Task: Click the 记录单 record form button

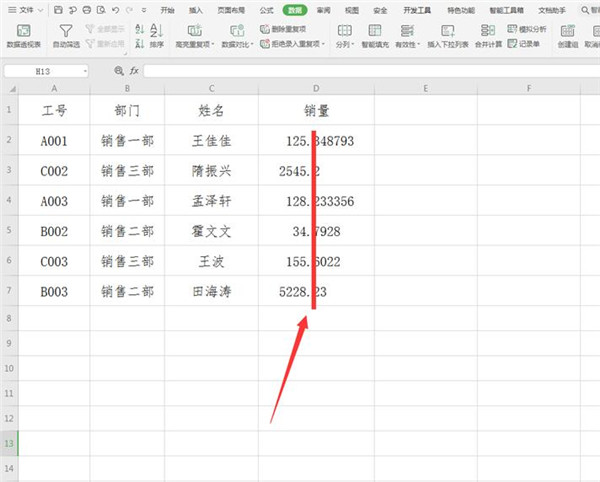Action: tap(528, 44)
